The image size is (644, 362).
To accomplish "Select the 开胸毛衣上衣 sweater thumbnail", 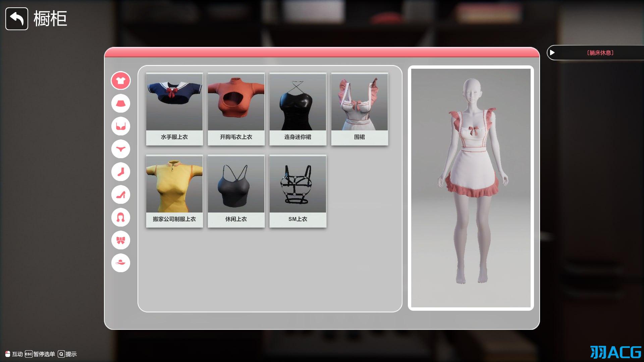I will point(236,102).
